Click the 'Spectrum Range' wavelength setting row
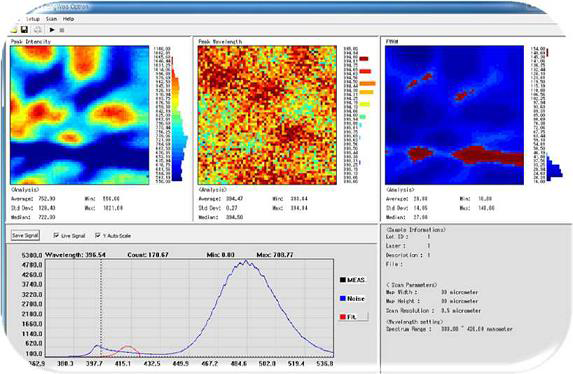 point(449,329)
